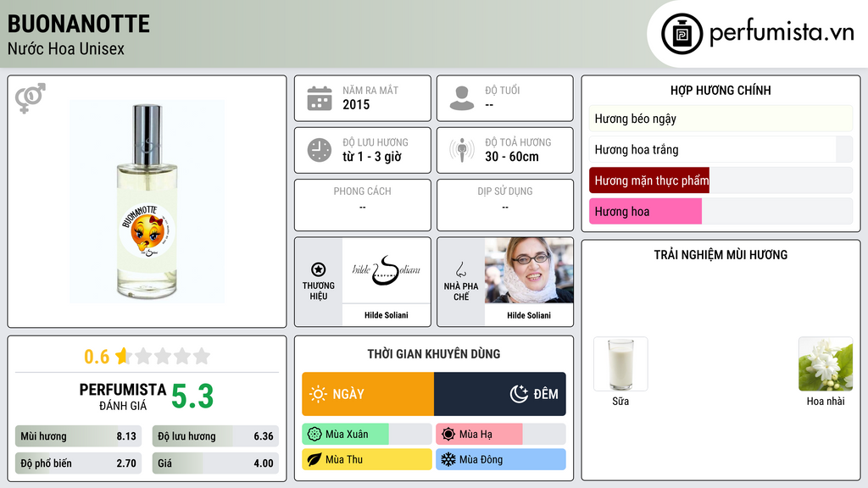This screenshot has height=488, width=868.
Task: Click the Mùa Thu leaf icon
Action: point(314,459)
